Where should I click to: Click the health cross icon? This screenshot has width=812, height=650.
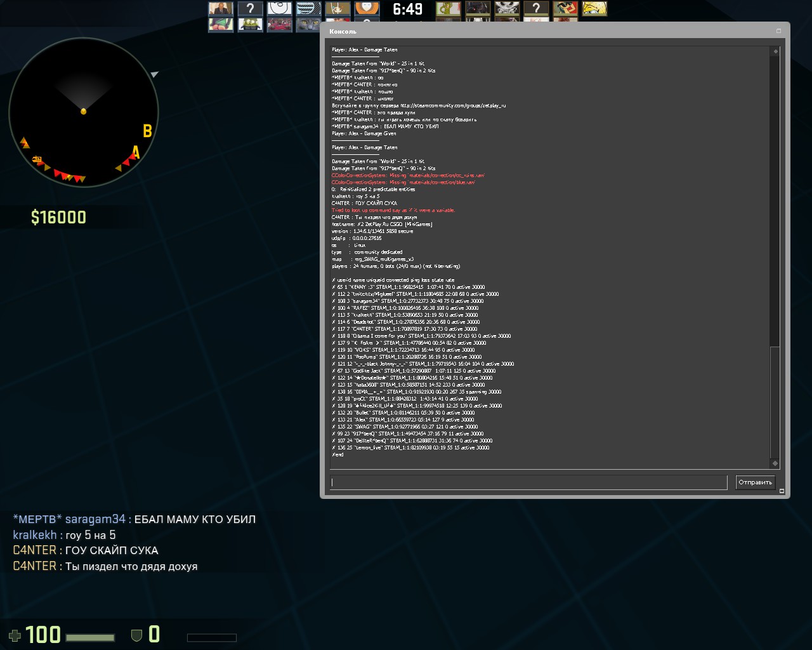(x=15, y=635)
